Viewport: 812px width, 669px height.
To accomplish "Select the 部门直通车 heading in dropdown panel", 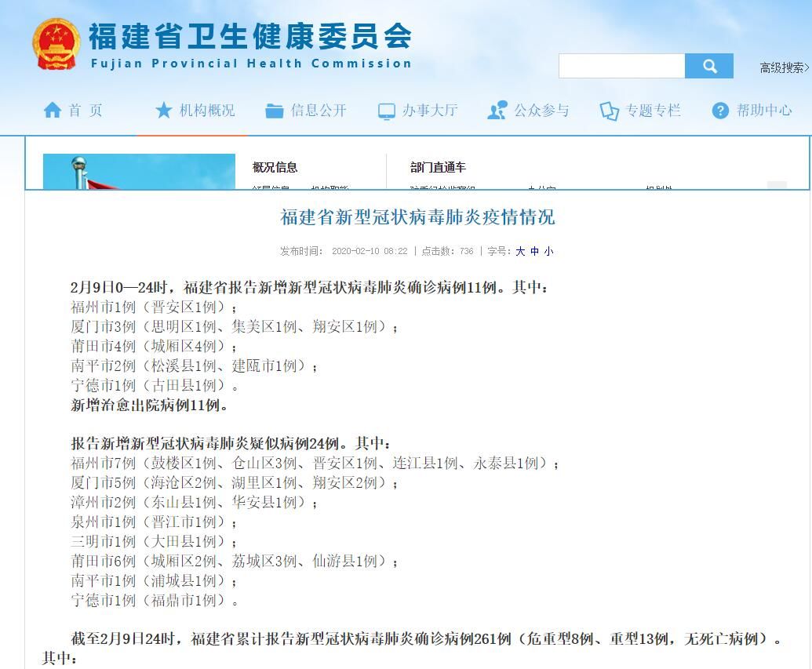I will 438,167.
